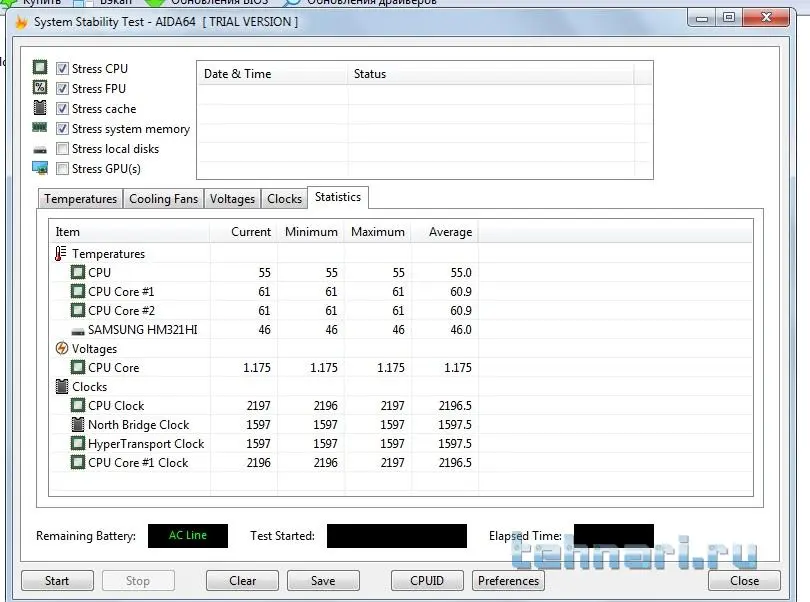Image resolution: width=810 pixels, height=602 pixels.
Task: Open the CPUID panel
Action: pos(427,581)
